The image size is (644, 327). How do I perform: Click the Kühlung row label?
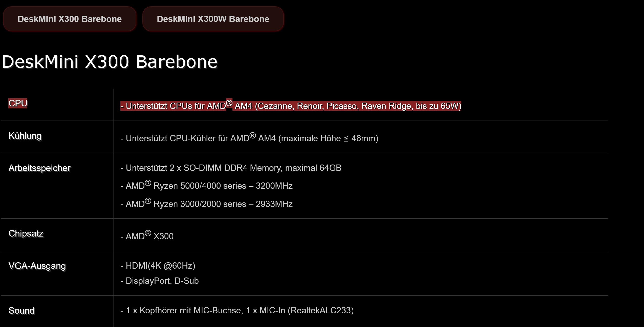[25, 136]
